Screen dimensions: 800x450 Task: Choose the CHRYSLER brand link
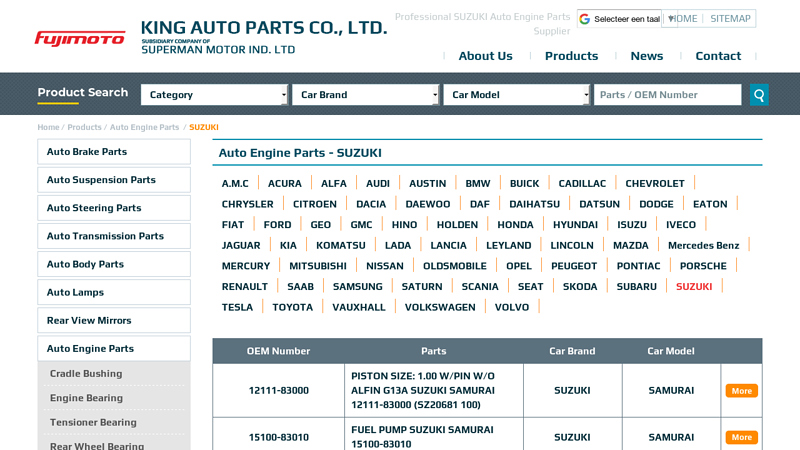click(x=247, y=204)
